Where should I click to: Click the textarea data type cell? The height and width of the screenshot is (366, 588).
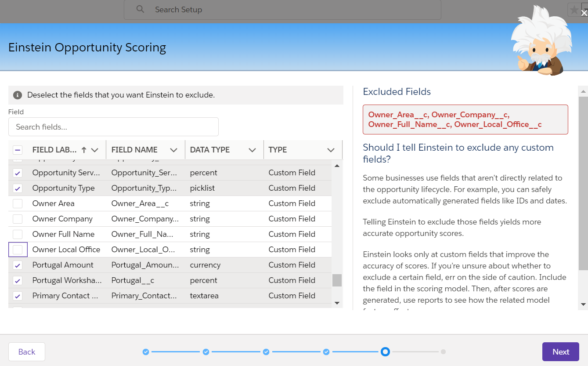click(x=204, y=296)
